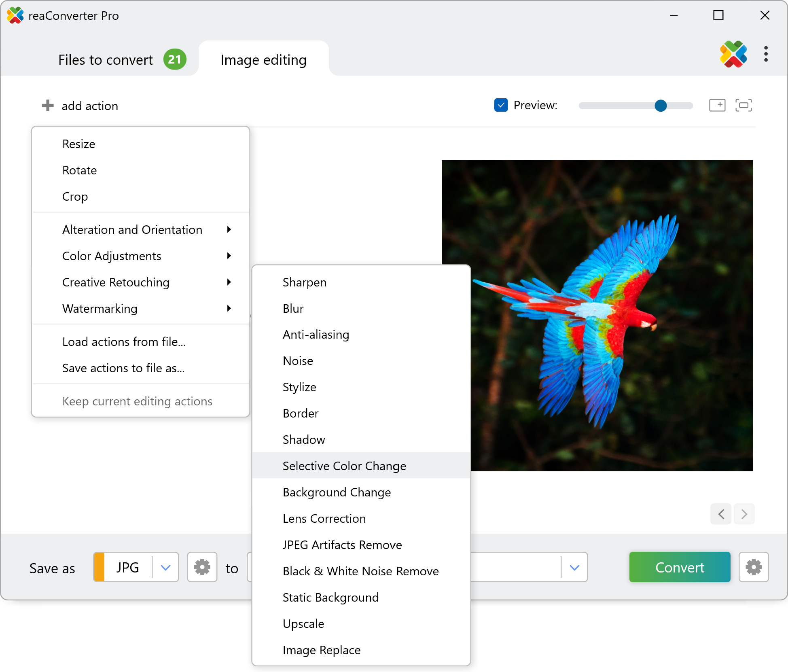This screenshot has height=672, width=788.
Task: Expand the output folder dropdown arrow
Action: pos(574,567)
